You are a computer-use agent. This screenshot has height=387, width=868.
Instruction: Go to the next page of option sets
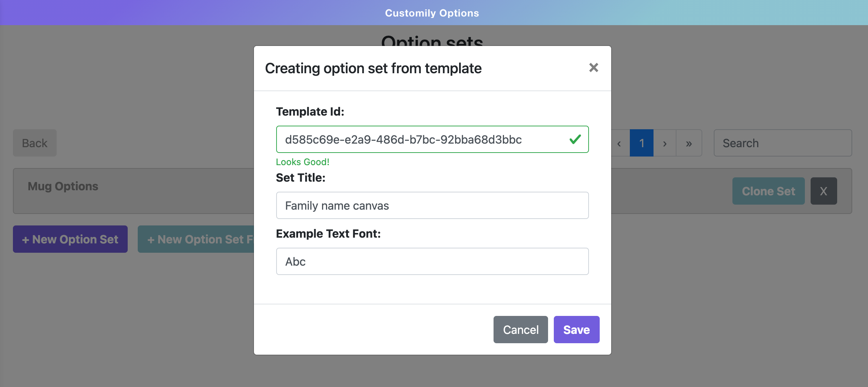click(665, 143)
